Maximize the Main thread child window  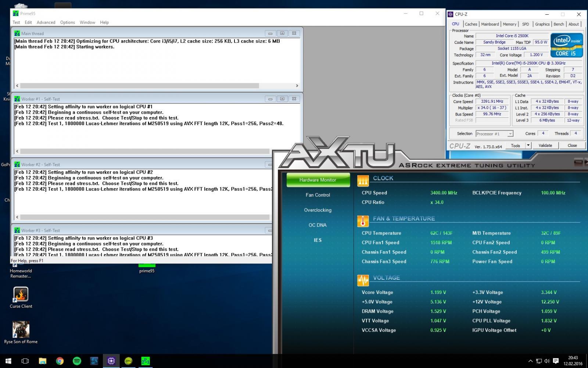tap(282, 33)
